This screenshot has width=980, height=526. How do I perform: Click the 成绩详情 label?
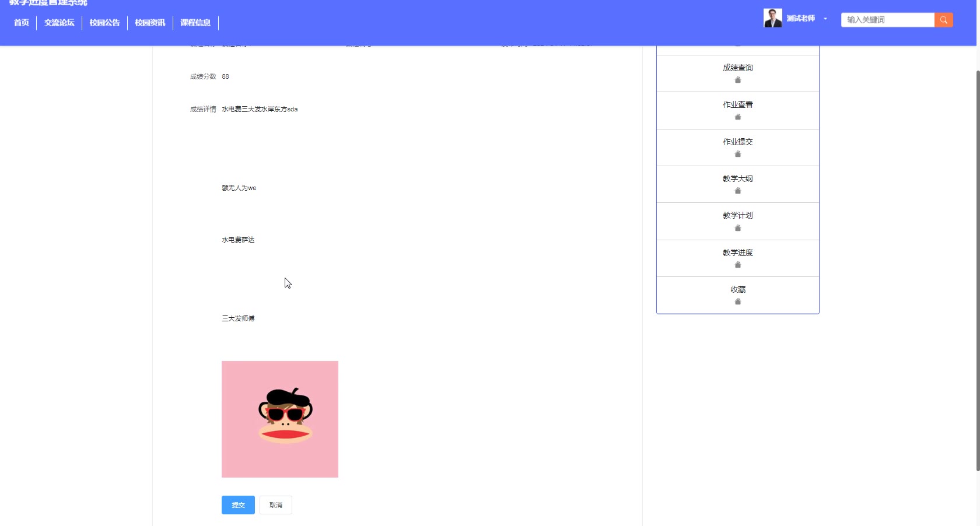click(x=203, y=109)
